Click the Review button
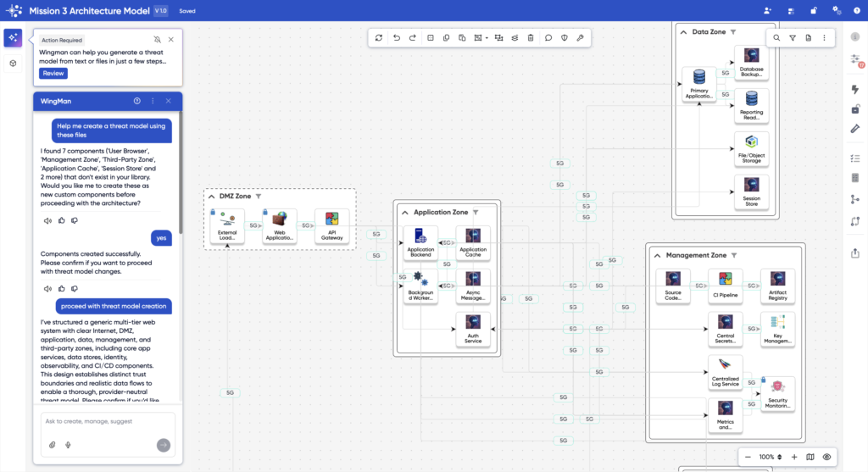Image resolution: width=868 pixels, height=472 pixels. (53, 74)
